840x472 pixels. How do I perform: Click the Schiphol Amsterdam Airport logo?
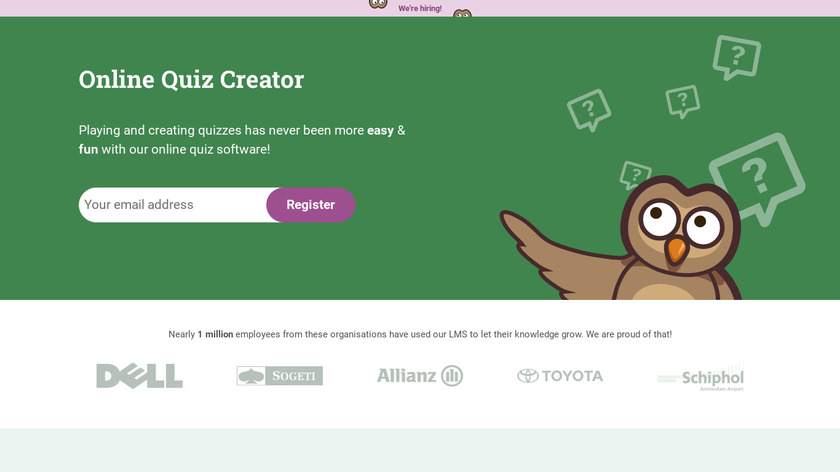tap(700, 377)
